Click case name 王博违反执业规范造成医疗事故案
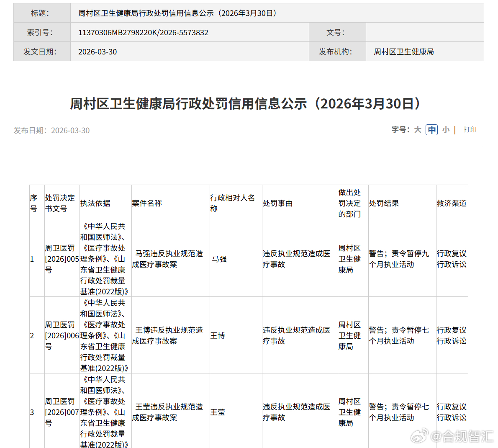The height and width of the screenshot is (448, 498). pyautogui.click(x=167, y=335)
